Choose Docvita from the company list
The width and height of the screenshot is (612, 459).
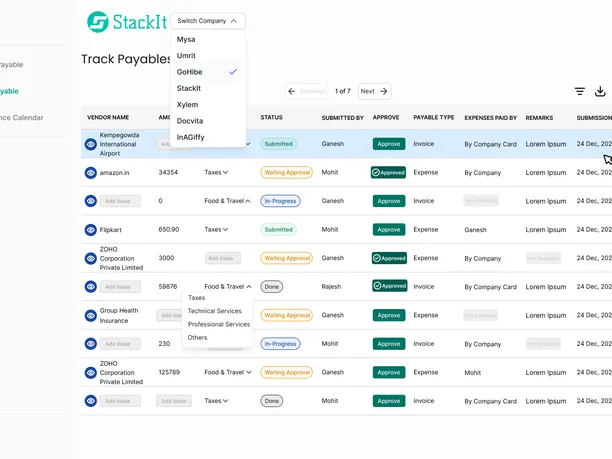190,121
